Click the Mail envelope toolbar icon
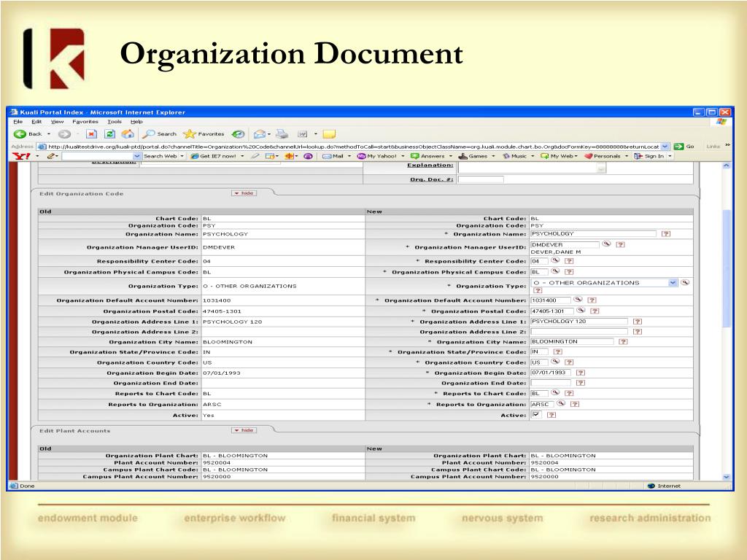747x560 pixels. [x=260, y=134]
